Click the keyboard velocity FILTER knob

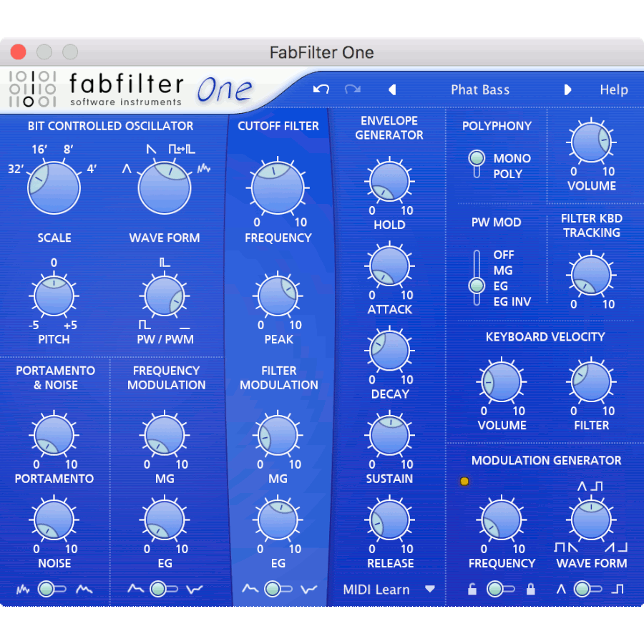tap(592, 382)
